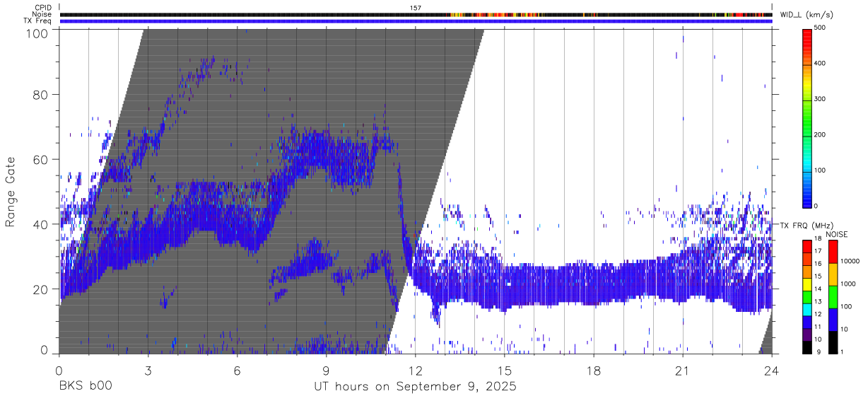The width and height of the screenshot is (868, 401).
Task: Click the 18 label in the TX FRQ legend
Action: click(818, 238)
